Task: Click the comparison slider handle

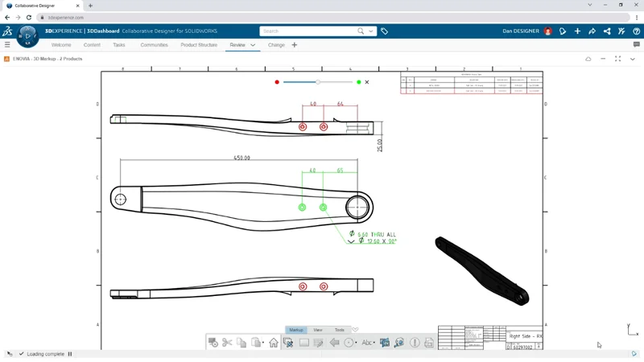Action: coord(318,82)
